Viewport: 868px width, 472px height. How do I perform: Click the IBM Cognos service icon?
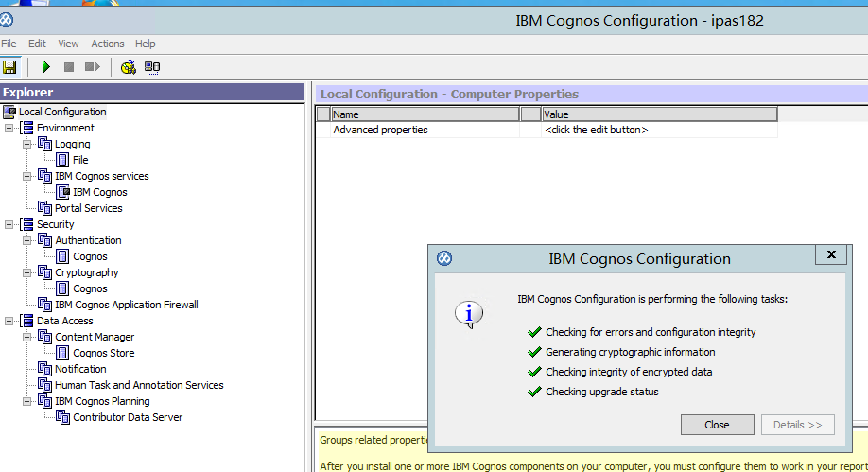[62, 192]
